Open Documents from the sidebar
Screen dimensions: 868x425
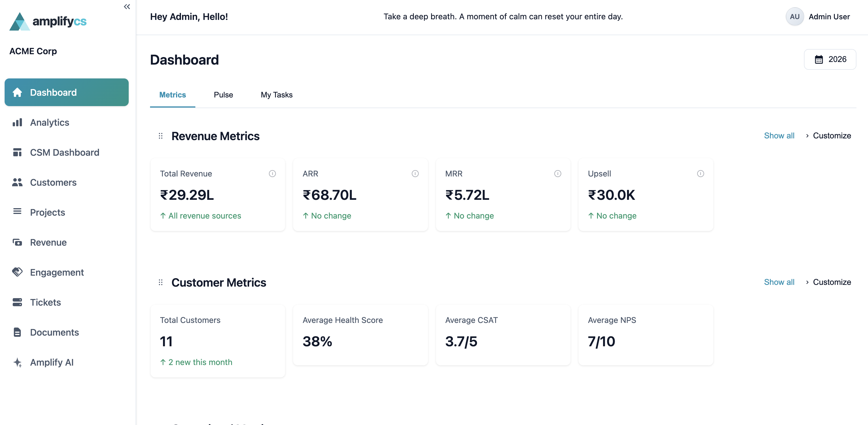click(x=54, y=332)
